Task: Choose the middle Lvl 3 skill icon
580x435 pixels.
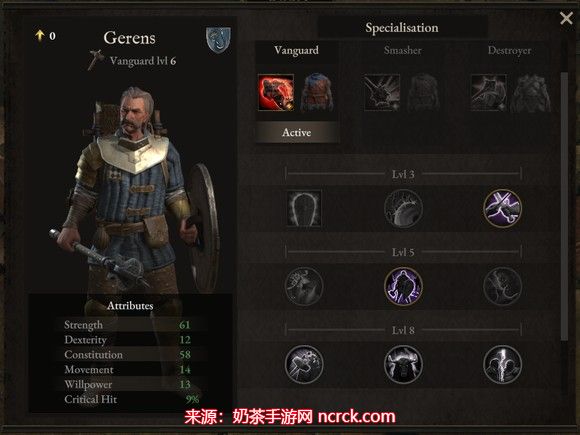Action: [x=403, y=208]
